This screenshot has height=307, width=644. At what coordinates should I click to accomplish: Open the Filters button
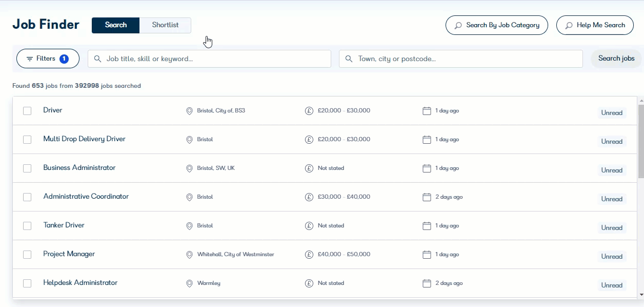[48, 59]
